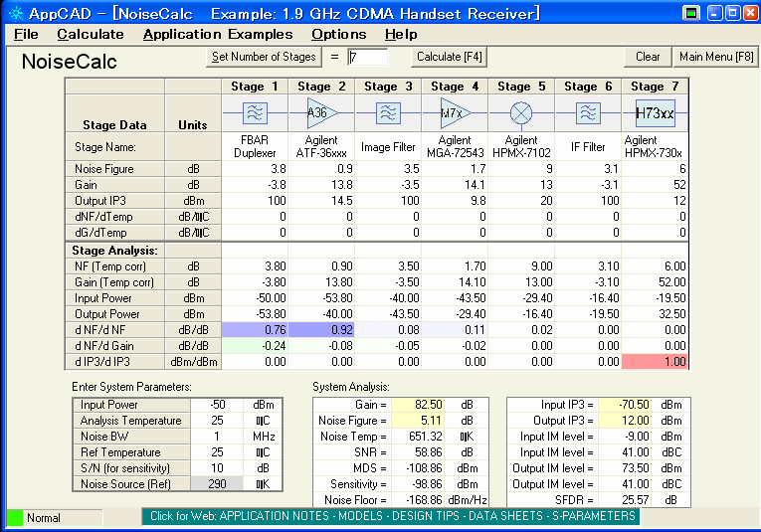761x532 pixels.
Task: Click the Calculate [F4] button
Action: pos(450,57)
